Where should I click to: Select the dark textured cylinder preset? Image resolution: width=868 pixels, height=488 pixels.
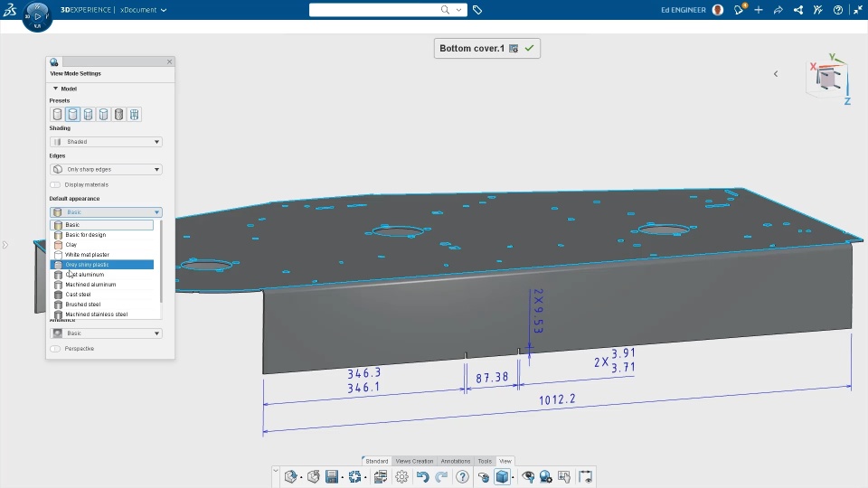point(118,115)
